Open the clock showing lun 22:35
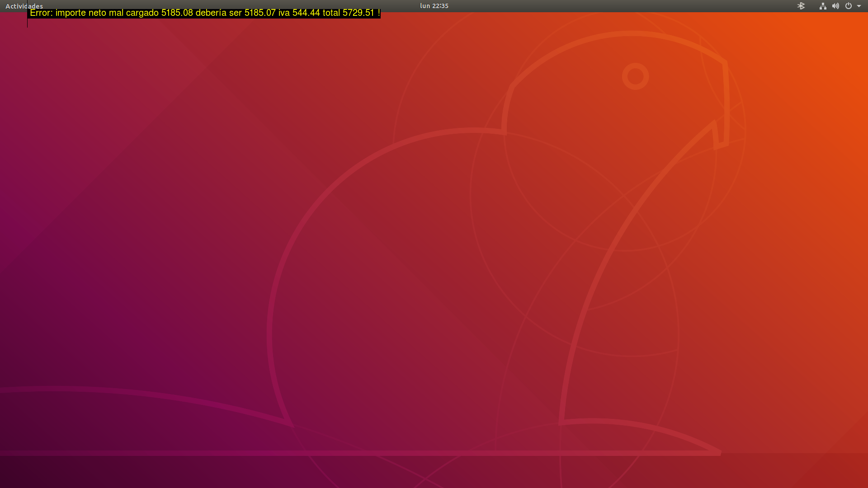The height and width of the screenshot is (488, 868). (x=434, y=6)
